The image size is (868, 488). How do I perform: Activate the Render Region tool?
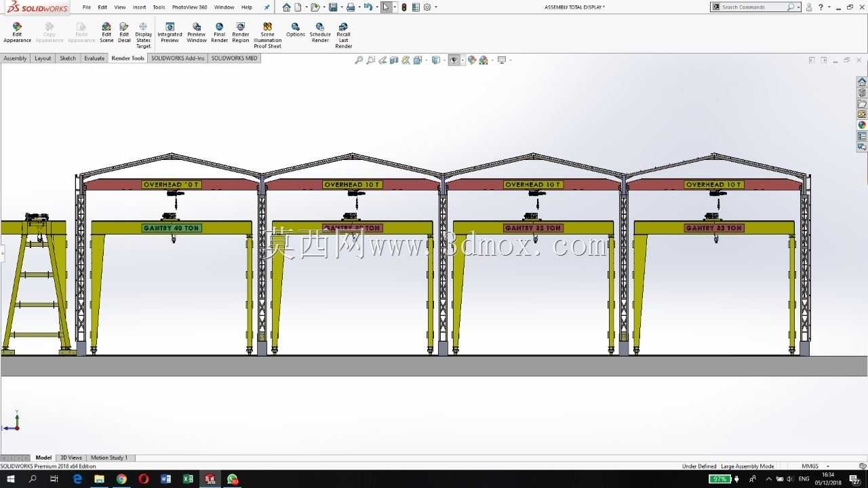(x=241, y=33)
